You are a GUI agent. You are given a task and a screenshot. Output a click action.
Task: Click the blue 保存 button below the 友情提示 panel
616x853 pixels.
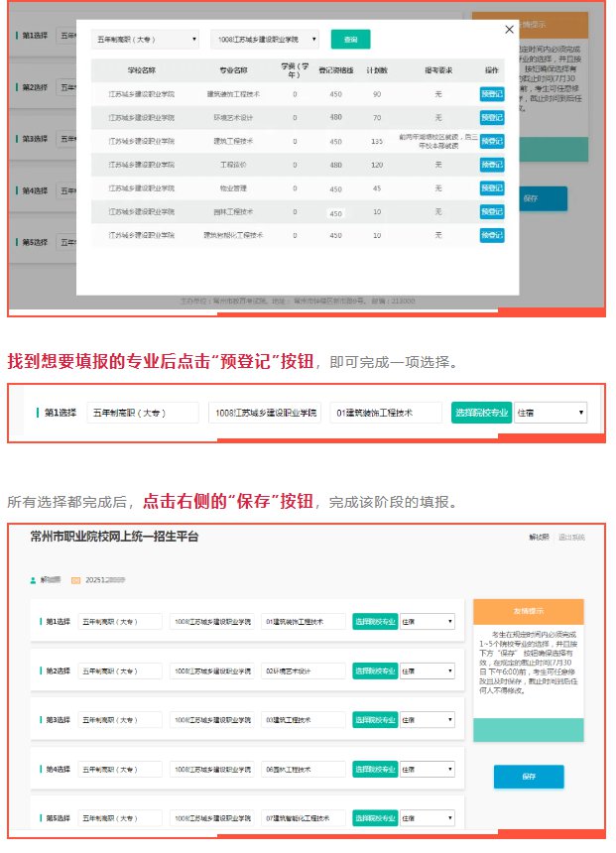(x=529, y=777)
